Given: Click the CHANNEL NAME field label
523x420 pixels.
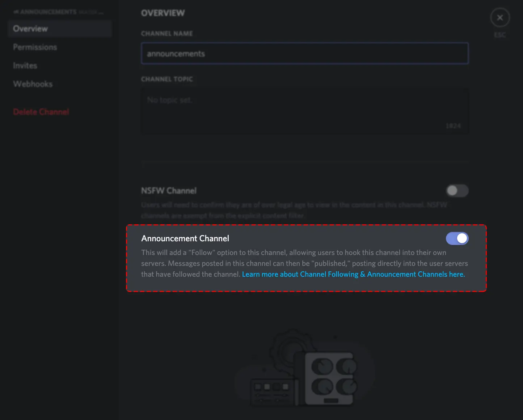Looking at the screenshot, I should (x=167, y=33).
